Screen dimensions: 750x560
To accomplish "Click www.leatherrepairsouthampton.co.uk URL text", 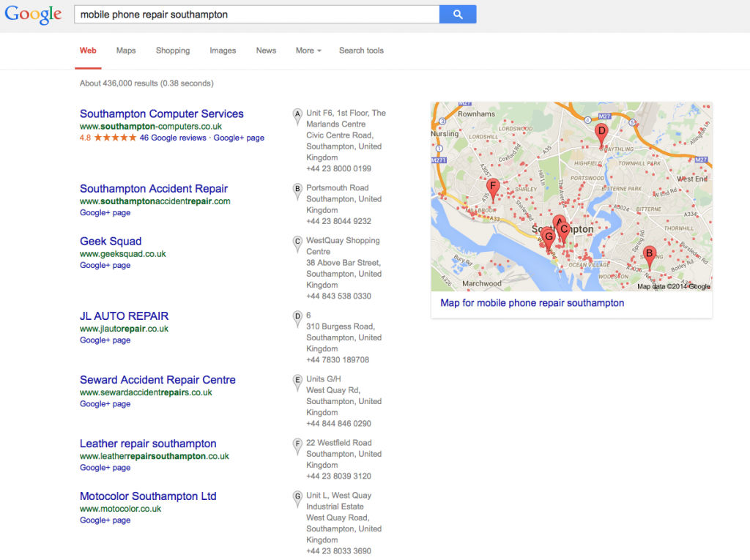I will coord(155,456).
